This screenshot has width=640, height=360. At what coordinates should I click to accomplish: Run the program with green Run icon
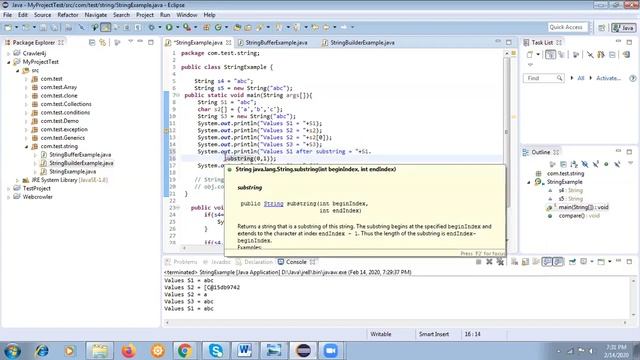point(169,27)
